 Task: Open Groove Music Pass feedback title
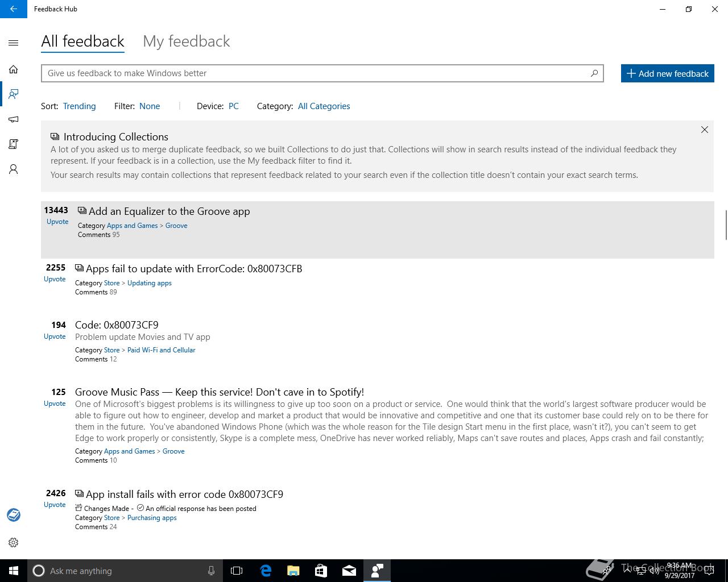coord(220,392)
